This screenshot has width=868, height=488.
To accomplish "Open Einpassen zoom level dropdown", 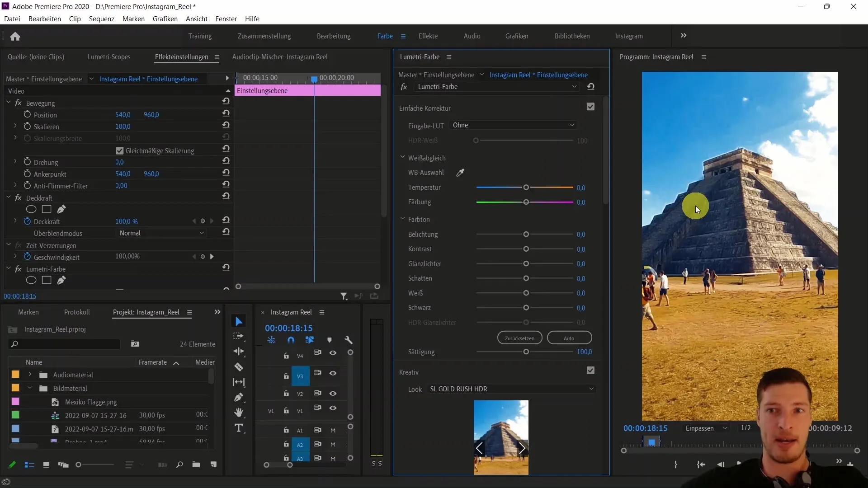I will tap(706, 428).
